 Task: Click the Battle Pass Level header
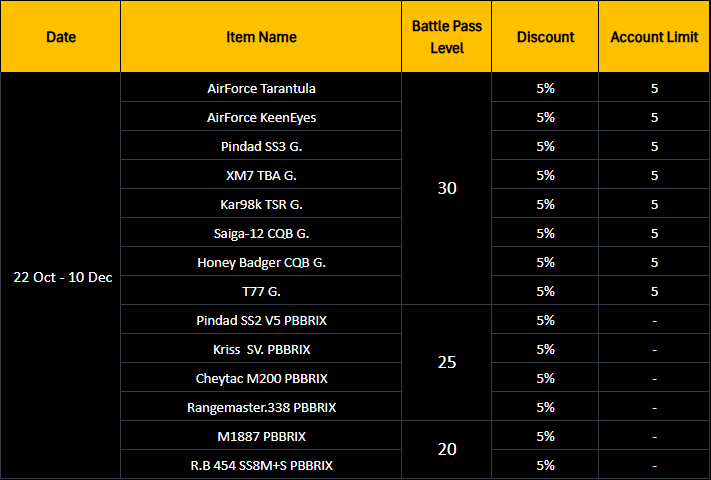(x=446, y=37)
